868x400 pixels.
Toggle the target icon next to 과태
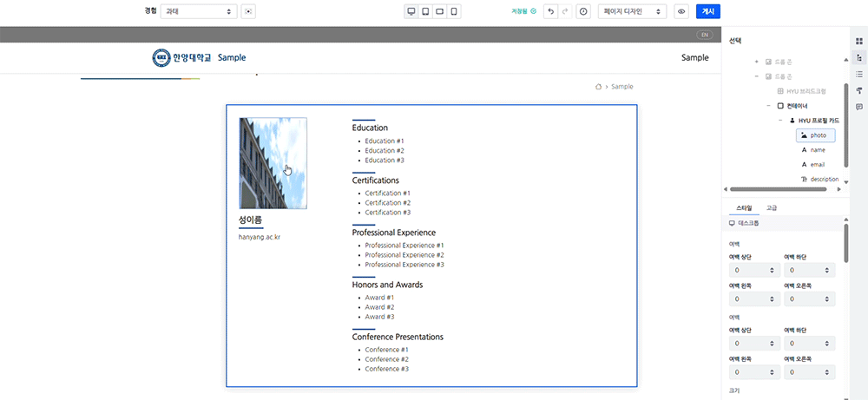(249, 12)
